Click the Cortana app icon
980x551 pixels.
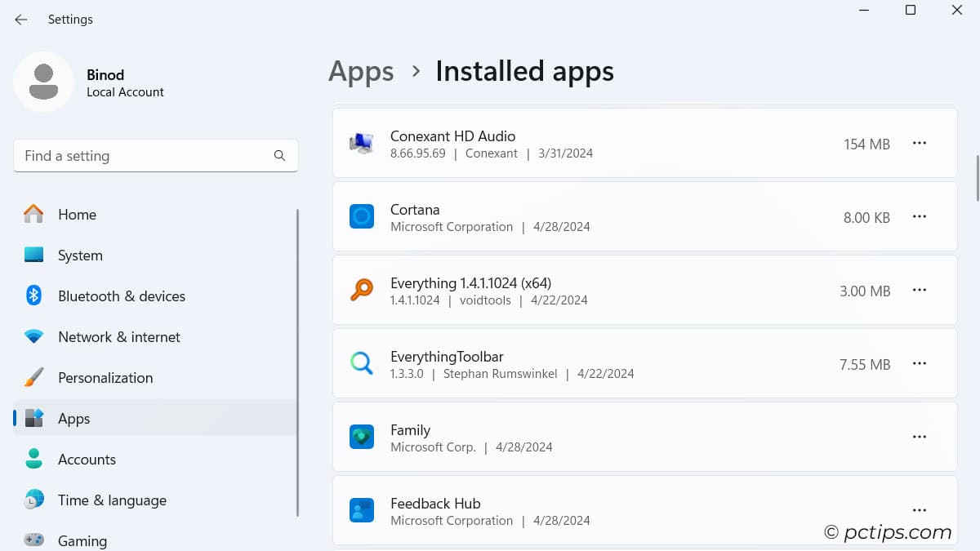click(362, 216)
